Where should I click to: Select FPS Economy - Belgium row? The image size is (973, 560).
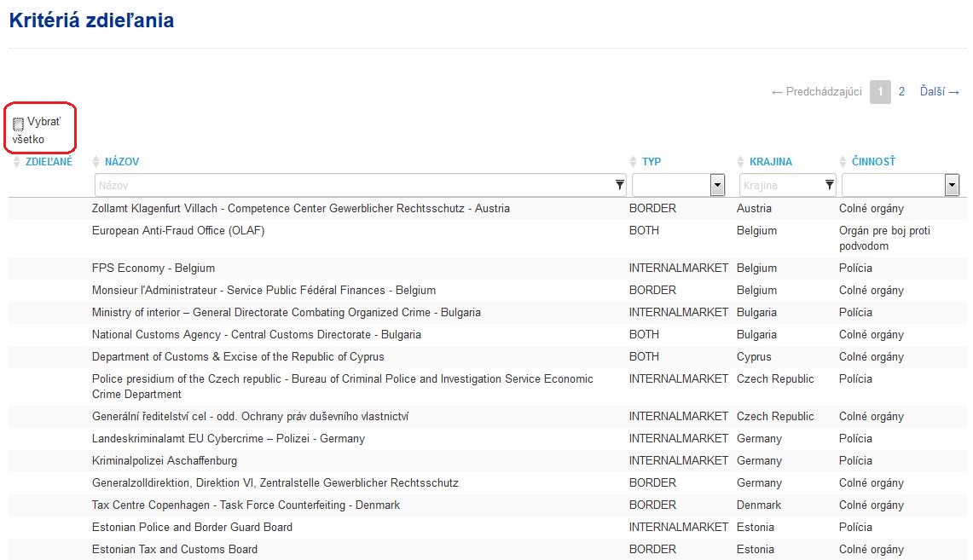(x=487, y=268)
